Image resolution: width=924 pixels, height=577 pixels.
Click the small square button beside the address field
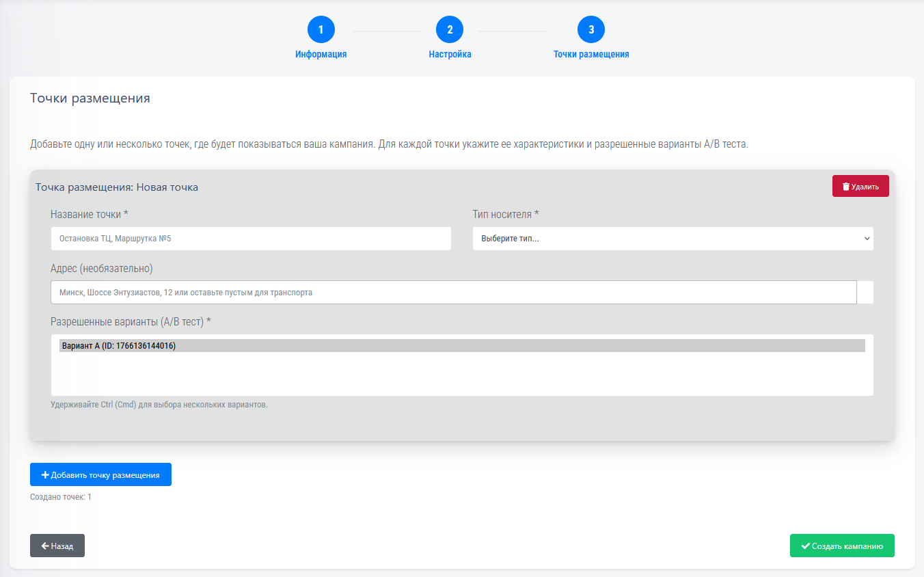click(x=865, y=293)
